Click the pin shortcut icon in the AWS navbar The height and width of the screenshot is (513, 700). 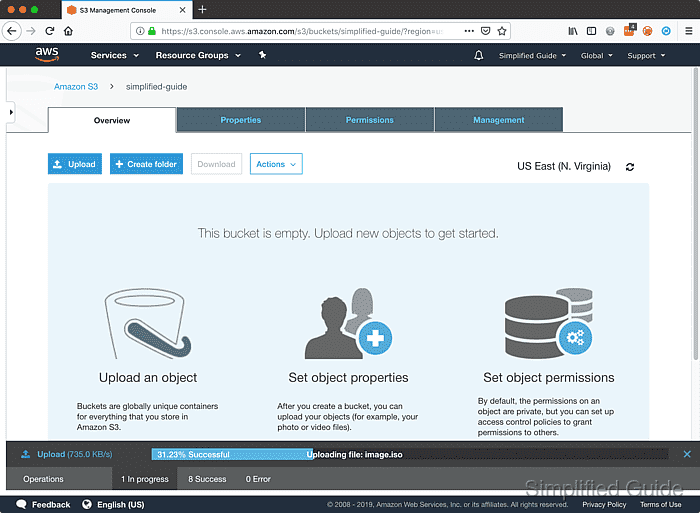(x=262, y=55)
